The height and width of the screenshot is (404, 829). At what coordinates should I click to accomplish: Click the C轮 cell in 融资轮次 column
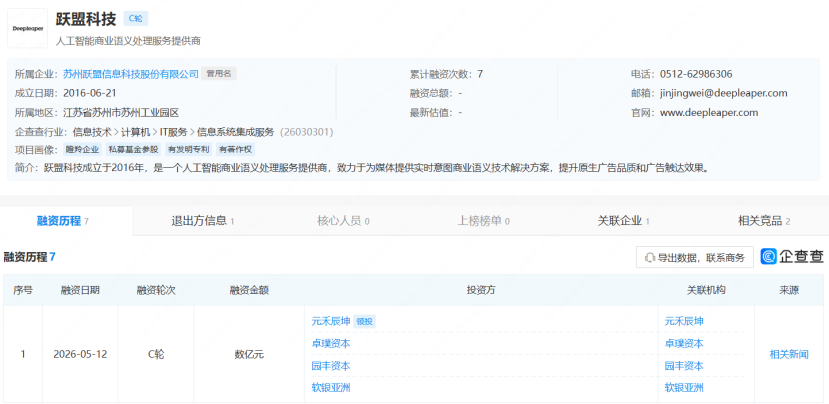coord(156,354)
